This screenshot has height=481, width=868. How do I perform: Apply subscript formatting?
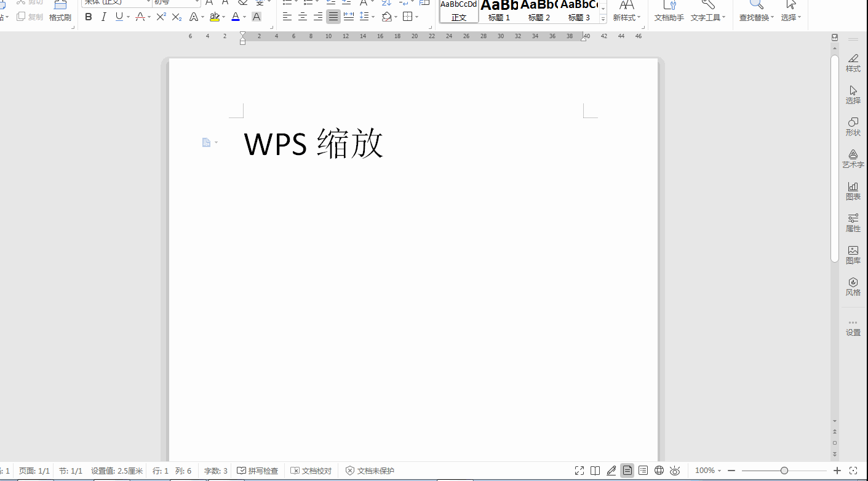(x=177, y=17)
